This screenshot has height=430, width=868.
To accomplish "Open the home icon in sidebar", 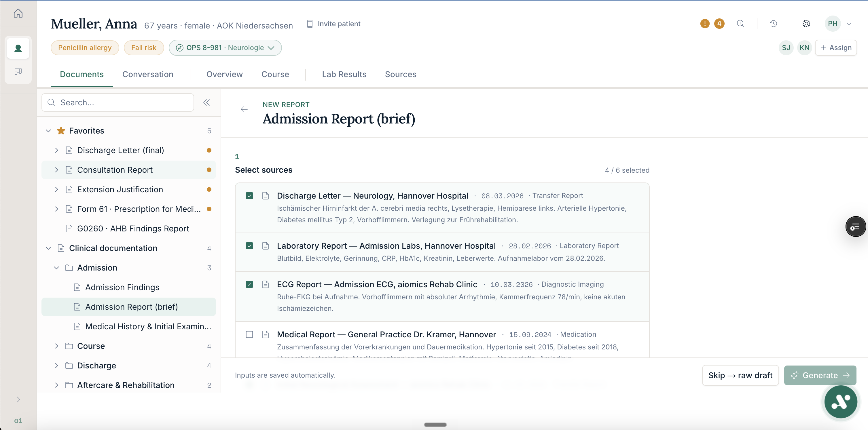I will [18, 13].
